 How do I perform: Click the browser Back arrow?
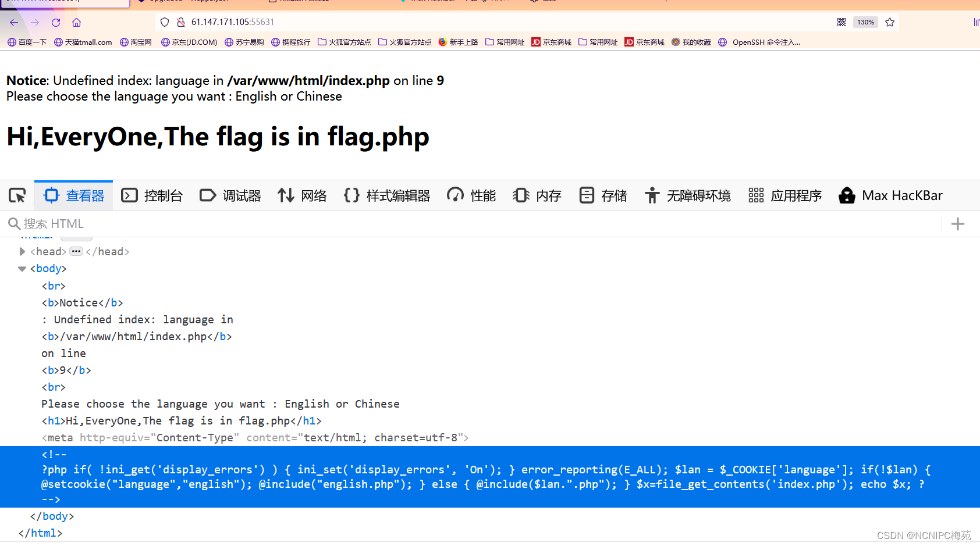tap(14, 22)
